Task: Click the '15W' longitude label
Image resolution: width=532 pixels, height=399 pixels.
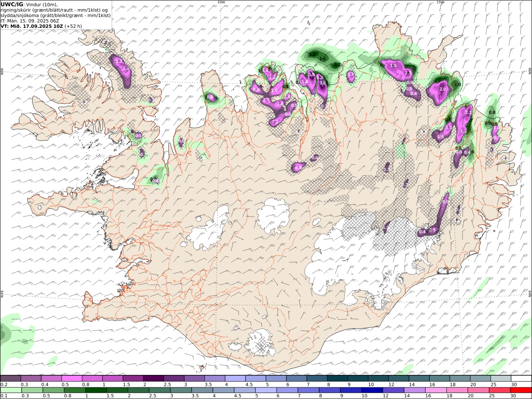Action: click(x=440, y=2)
